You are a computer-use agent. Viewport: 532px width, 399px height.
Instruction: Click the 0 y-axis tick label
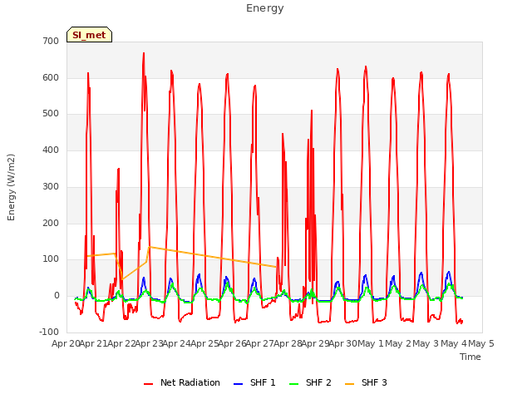point(57,296)
